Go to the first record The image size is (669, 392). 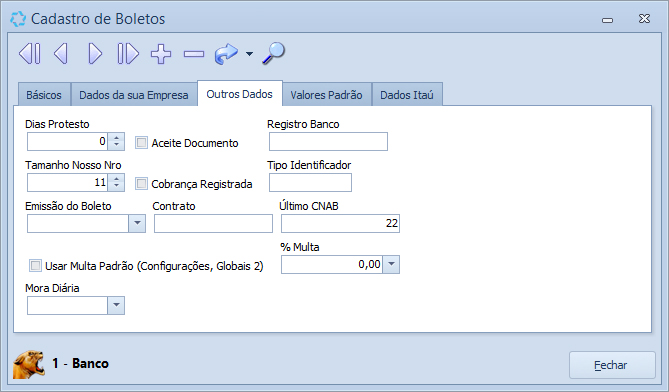click(30, 54)
